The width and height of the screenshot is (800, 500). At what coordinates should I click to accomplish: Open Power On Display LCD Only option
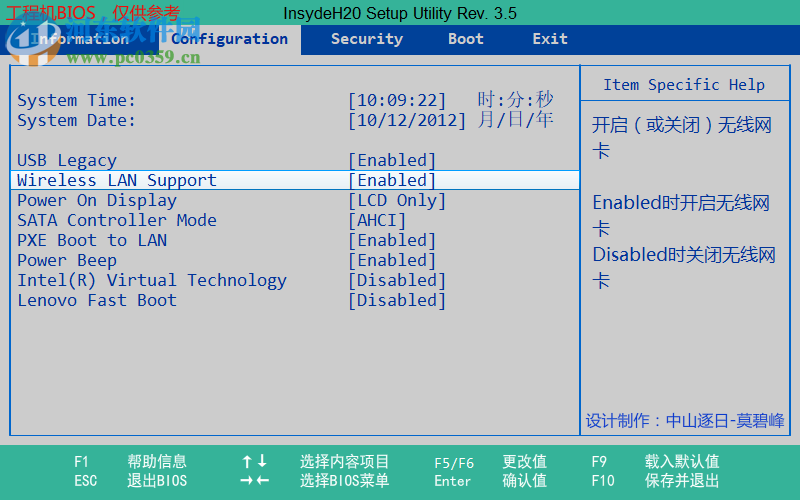point(397,201)
